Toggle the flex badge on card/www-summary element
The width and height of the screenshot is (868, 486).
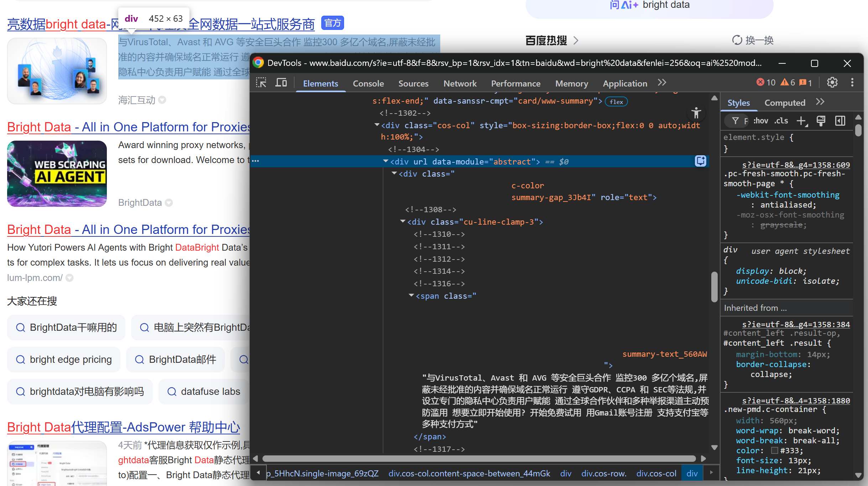pos(616,101)
